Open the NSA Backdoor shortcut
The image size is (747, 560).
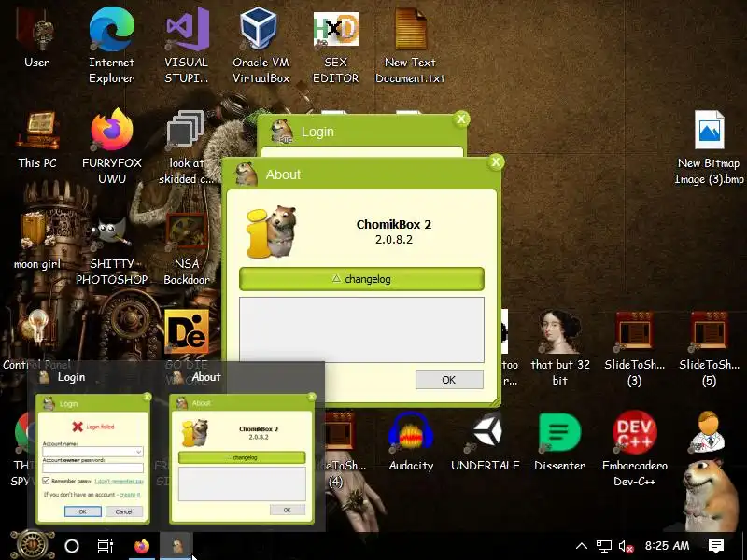[186, 250]
